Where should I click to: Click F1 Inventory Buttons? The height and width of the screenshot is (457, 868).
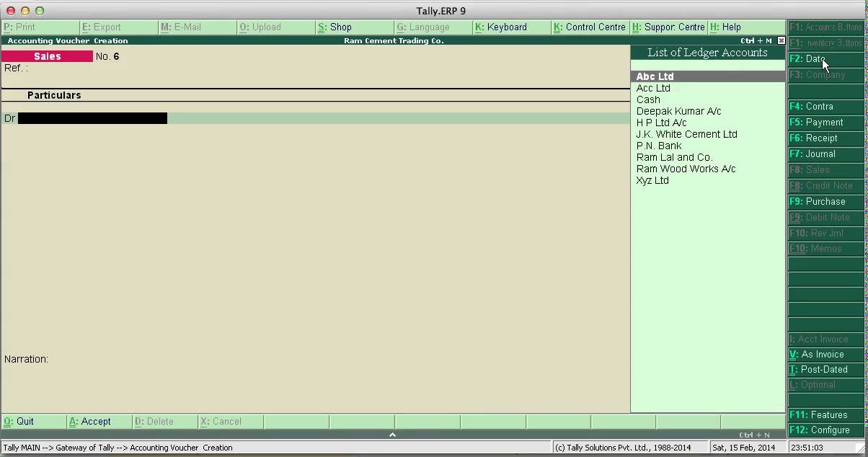tap(825, 43)
